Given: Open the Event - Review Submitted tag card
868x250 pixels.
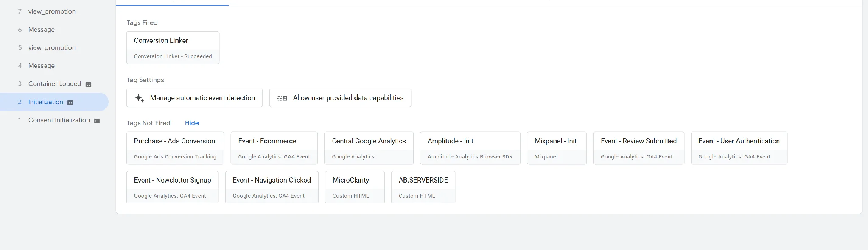Looking at the screenshot, I should point(638,148).
